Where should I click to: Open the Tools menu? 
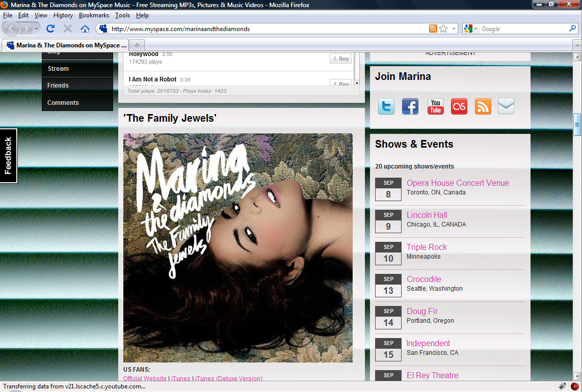coord(122,15)
